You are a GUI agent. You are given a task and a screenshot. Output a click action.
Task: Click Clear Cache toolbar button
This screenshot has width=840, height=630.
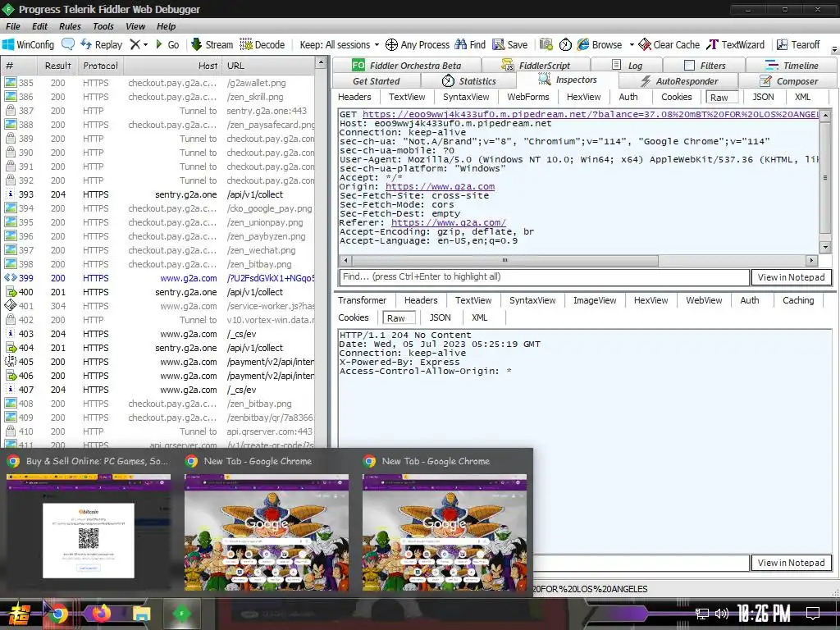click(669, 44)
